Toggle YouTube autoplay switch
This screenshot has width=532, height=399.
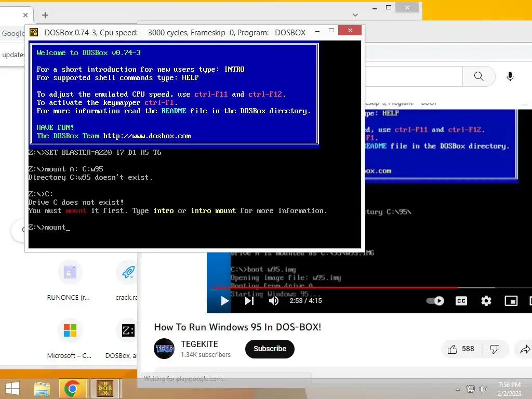[435, 301]
